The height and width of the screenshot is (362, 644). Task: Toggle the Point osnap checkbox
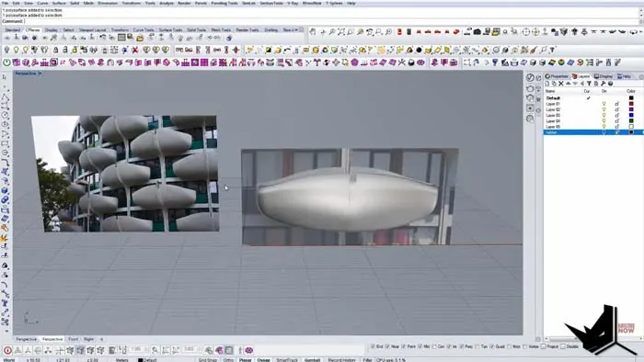404,346
